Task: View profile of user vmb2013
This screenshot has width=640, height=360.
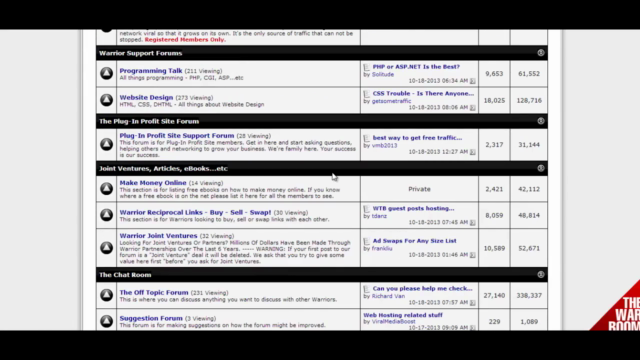Action: 384,146
